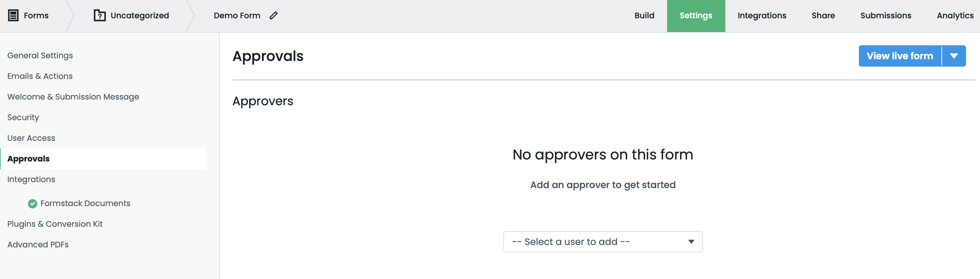Click the Uncategorized breadcrumb link
This screenshot has height=279, width=980.
tap(139, 16)
